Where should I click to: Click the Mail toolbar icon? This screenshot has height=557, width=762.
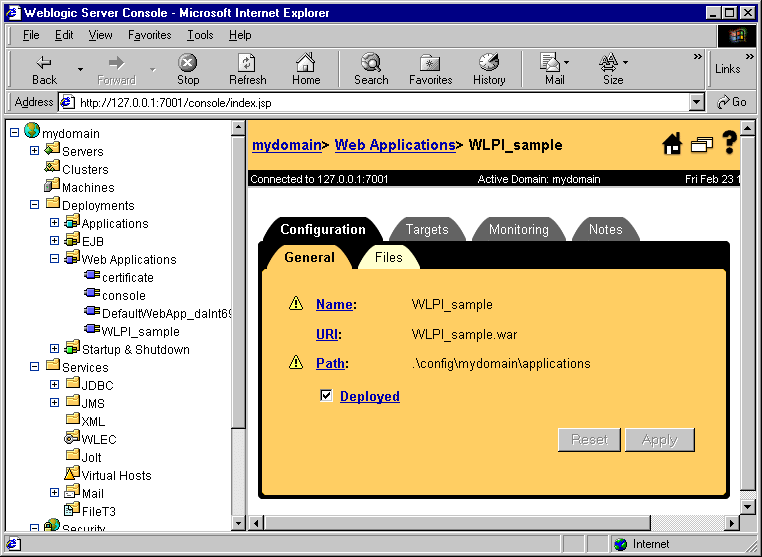pyautogui.click(x=550, y=62)
